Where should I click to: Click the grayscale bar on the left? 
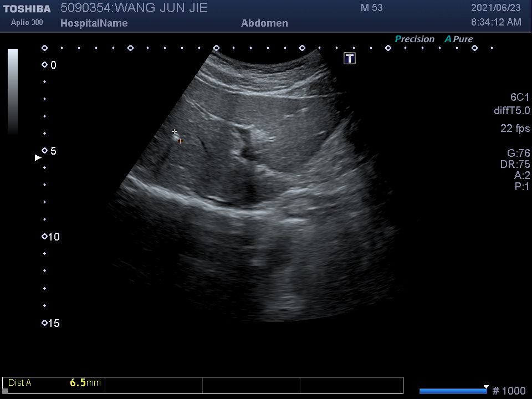click(x=13, y=91)
